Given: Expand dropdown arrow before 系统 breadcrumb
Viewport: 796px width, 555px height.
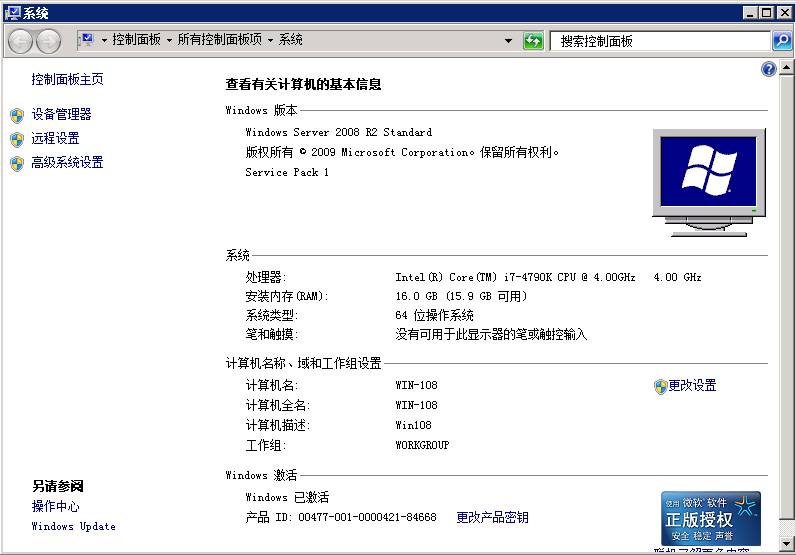Looking at the screenshot, I should pos(270,40).
